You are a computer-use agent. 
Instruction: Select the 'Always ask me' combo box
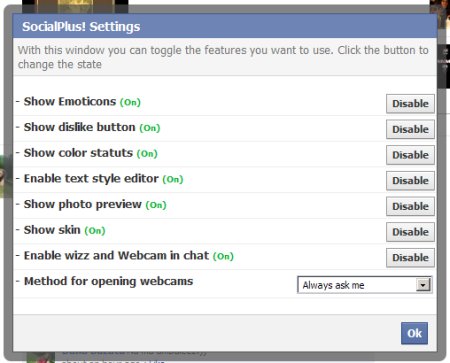365,285
